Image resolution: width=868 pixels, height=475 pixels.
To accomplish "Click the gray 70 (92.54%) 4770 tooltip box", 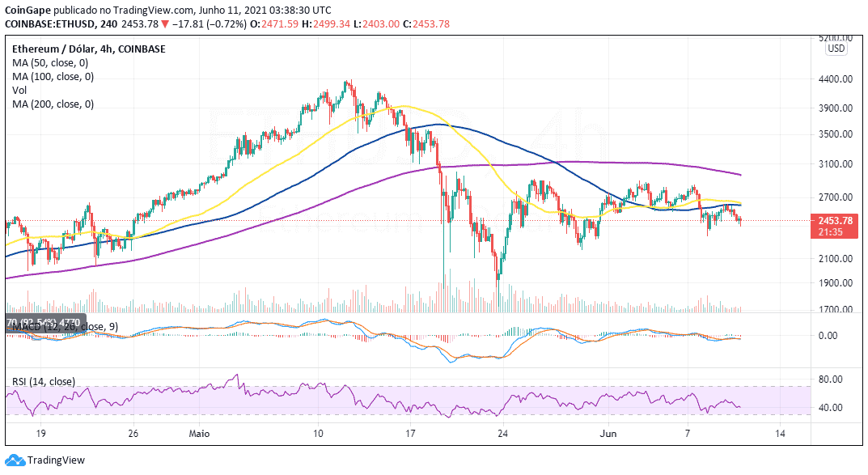I will pos(46,322).
